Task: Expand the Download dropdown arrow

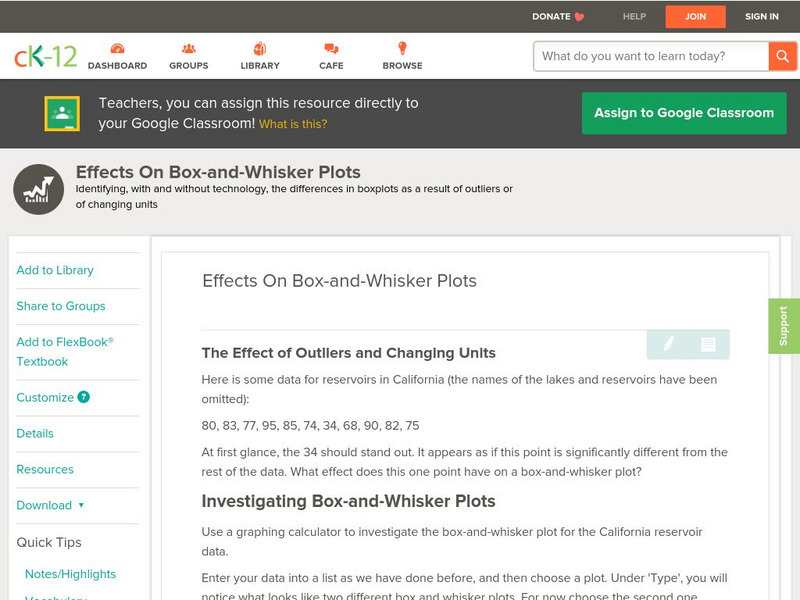Action: click(81, 505)
